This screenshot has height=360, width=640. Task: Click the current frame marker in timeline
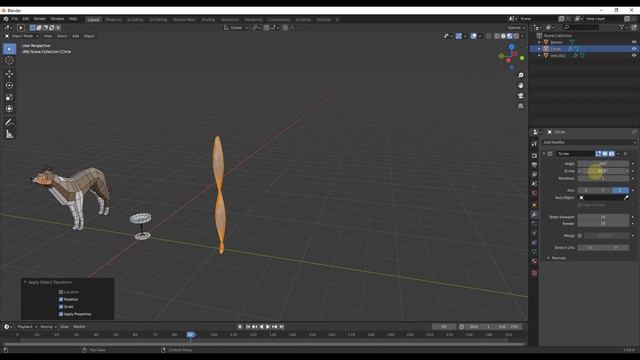[x=191, y=334]
